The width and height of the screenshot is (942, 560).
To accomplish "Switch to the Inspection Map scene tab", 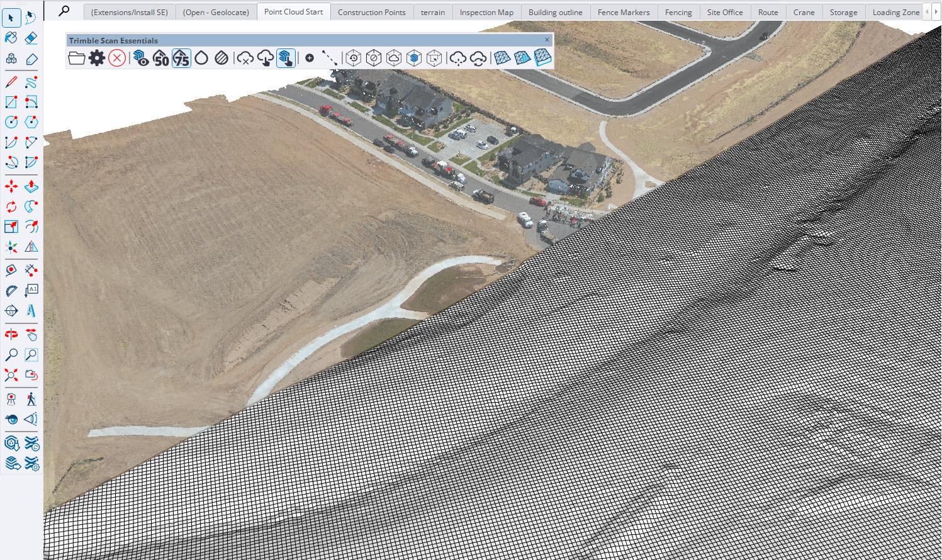I will pos(486,12).
